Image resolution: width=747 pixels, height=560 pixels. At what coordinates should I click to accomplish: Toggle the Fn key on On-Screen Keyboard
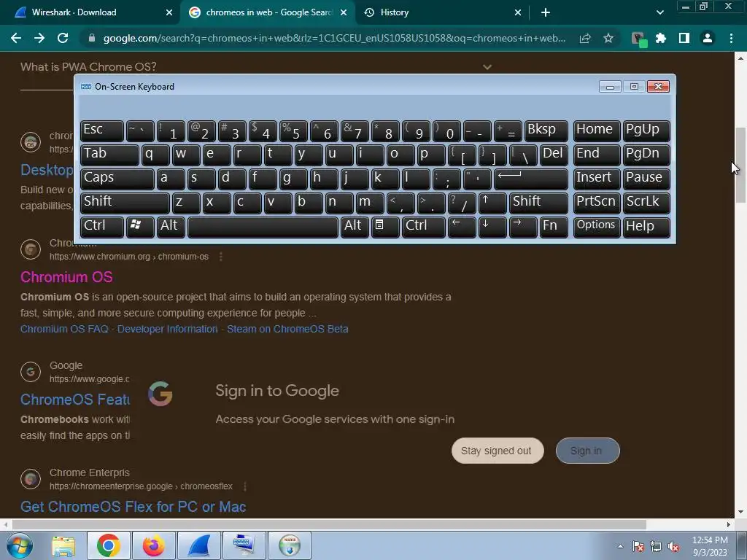[x=554, y=227]
